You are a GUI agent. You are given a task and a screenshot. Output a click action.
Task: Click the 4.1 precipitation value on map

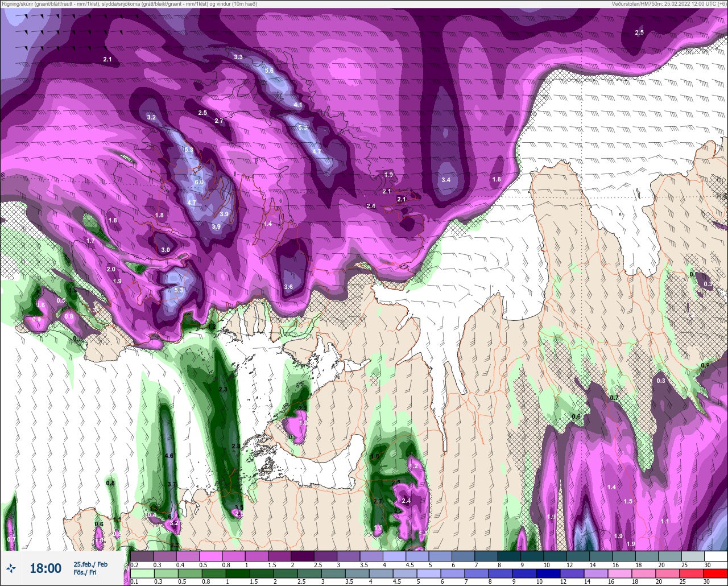[298, 105]
